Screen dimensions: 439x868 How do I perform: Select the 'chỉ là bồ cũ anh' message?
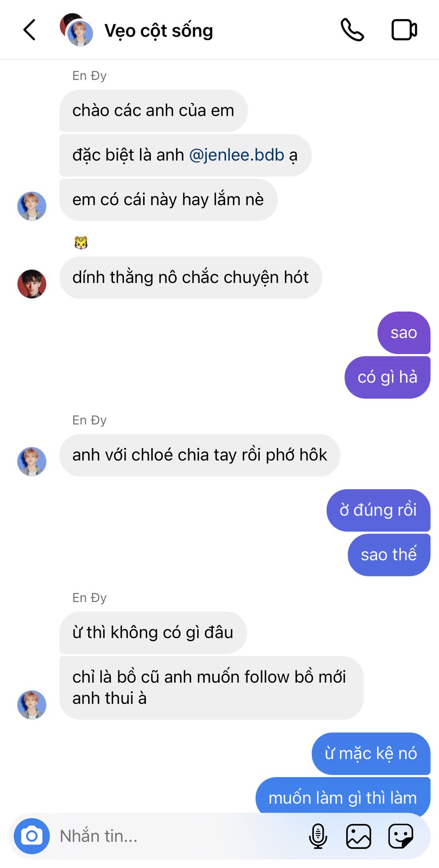pos(211,688)
